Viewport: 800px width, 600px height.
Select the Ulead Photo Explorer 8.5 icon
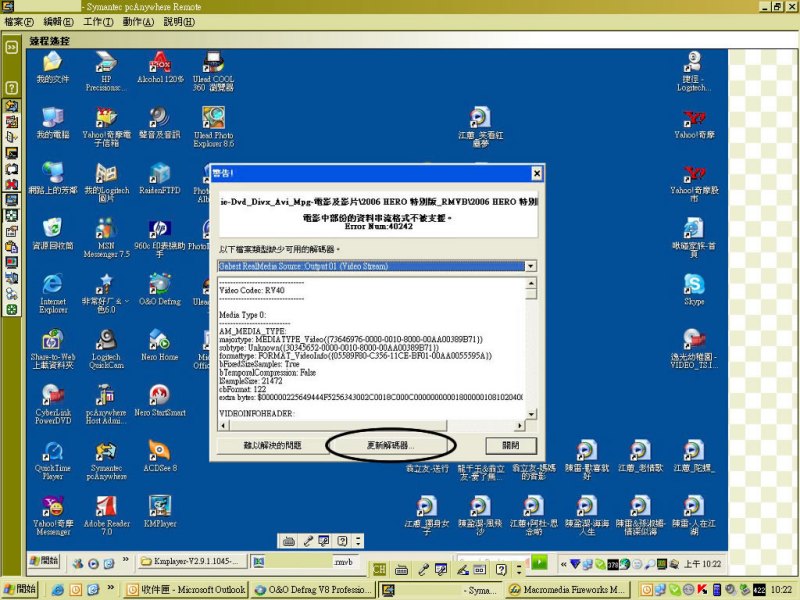click(213, 127)
